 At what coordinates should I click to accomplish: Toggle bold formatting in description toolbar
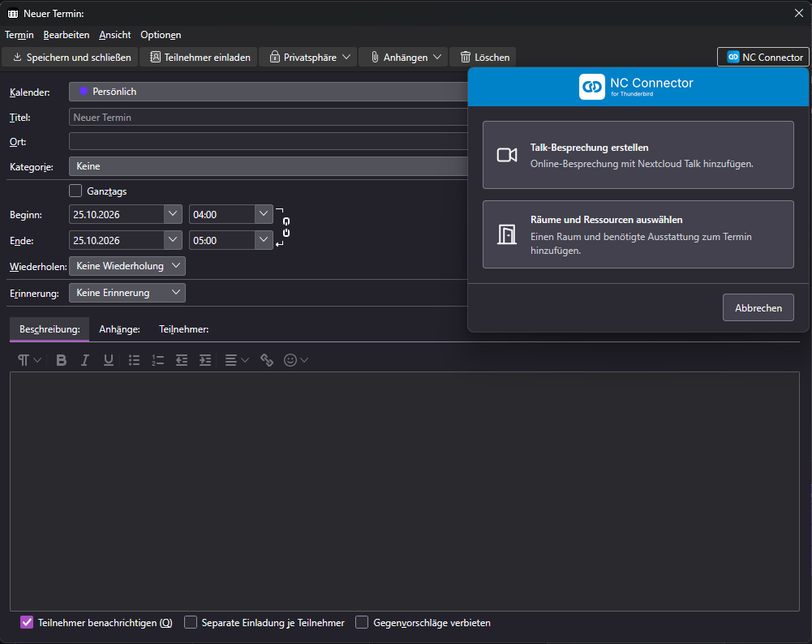point(61,360)
